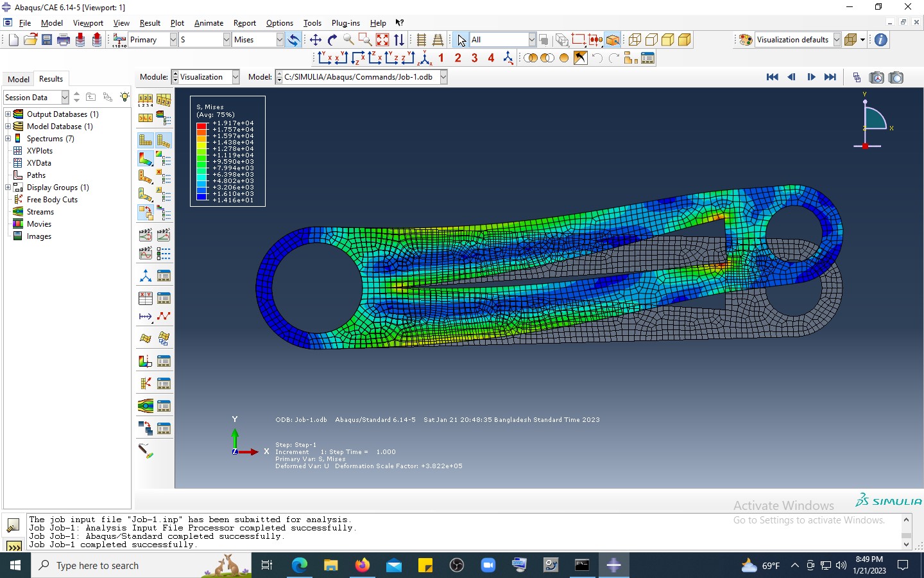Screen dimensions: 924x578
Task: Click the Windows Start button
Action: 15,565
